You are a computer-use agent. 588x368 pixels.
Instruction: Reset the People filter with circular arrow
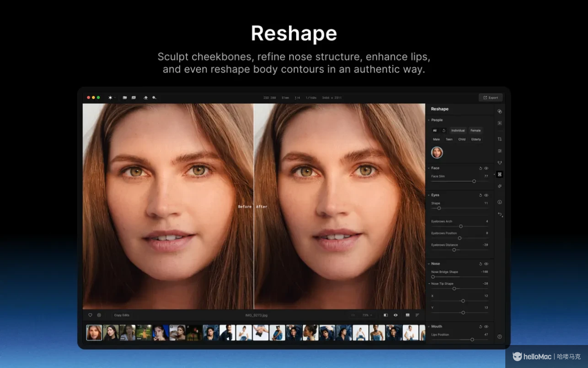444,131
